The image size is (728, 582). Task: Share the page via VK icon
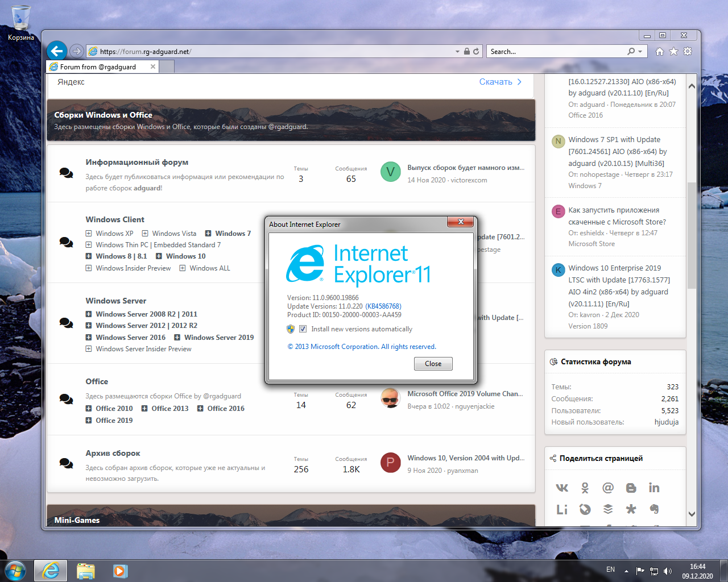pos(562,488)
